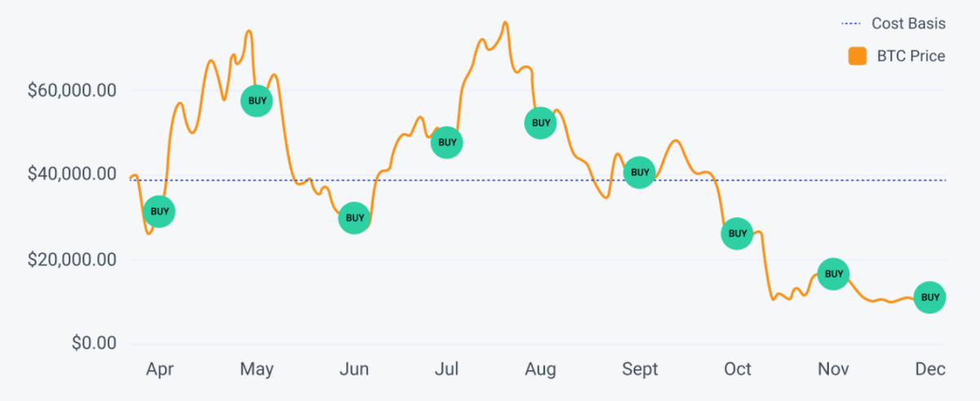The image size is (980, 401).
Task: Click the dotted Cost Basis legend line sample
Action: tap(851, 24)
